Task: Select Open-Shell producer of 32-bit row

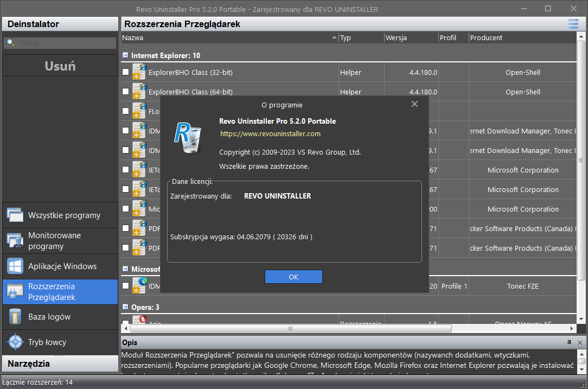Action: pyautogui.click(x=523, y=72)
